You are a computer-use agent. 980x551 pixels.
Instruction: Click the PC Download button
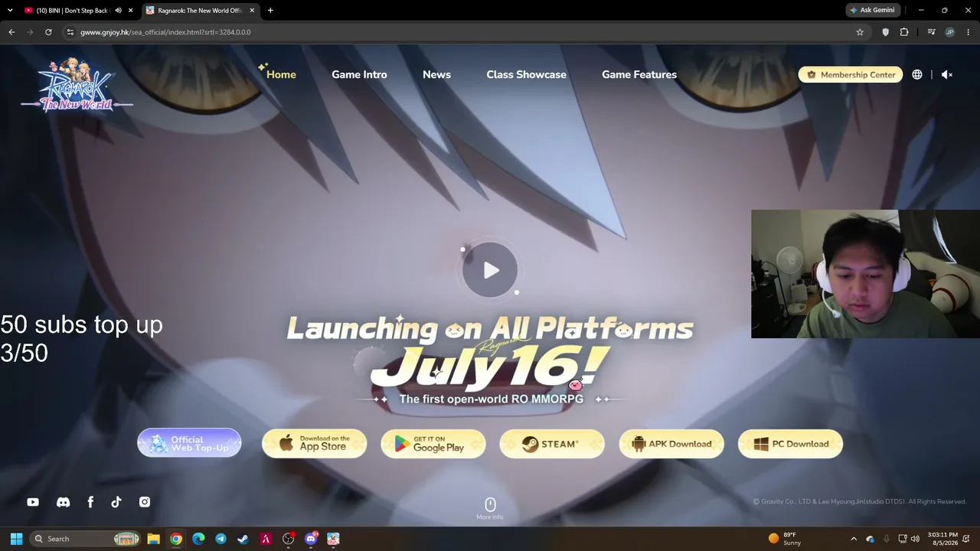[790, 443]
